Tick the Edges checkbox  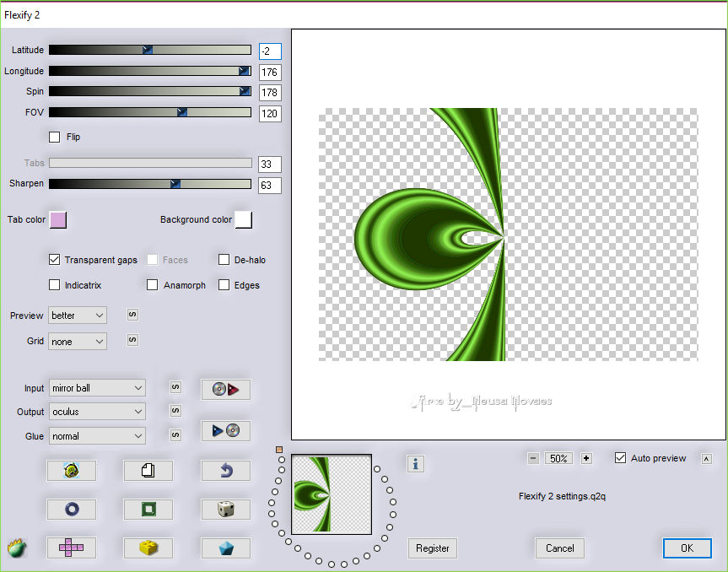tap(224, 284)
